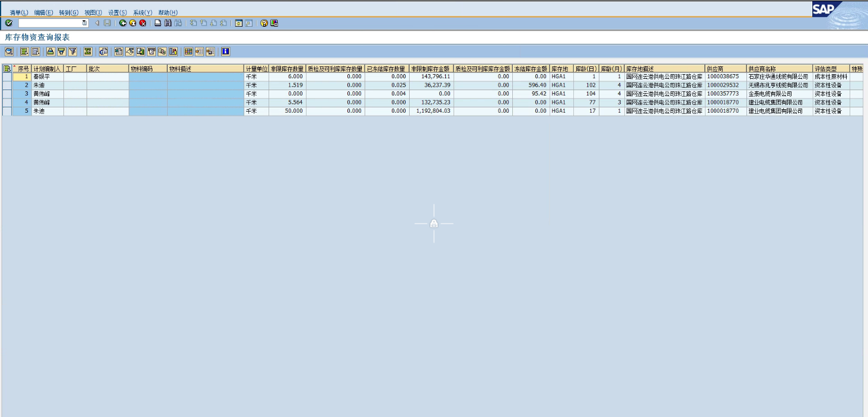This screenshot has height=417, width=868.
Task: Click inside the command input field
Action: click(50, 23)
